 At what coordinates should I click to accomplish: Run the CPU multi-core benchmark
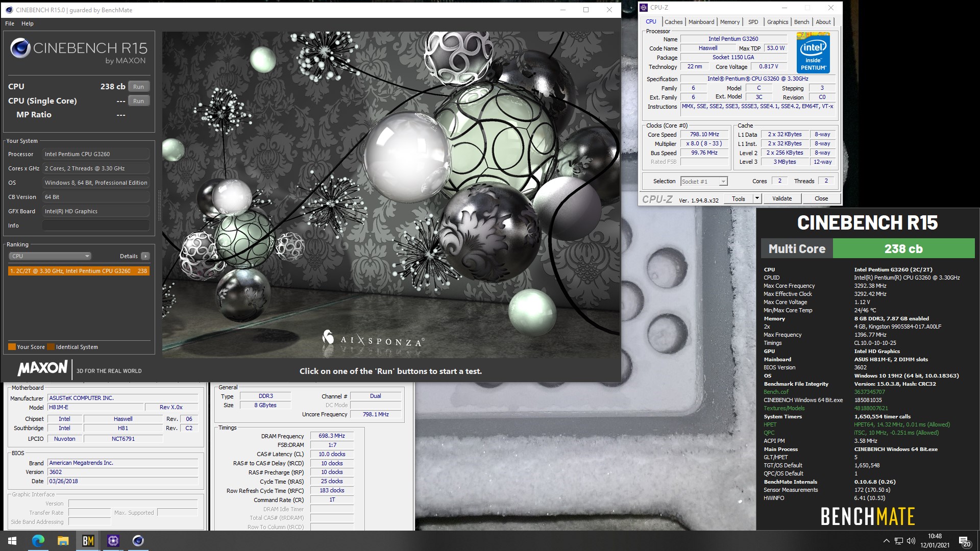point(139,87)
